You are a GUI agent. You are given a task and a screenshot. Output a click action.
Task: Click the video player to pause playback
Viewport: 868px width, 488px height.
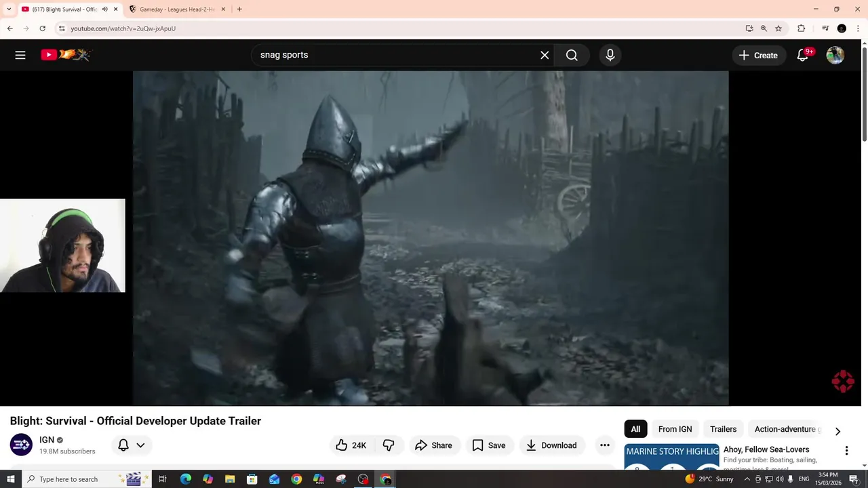(x=431, y=238)
